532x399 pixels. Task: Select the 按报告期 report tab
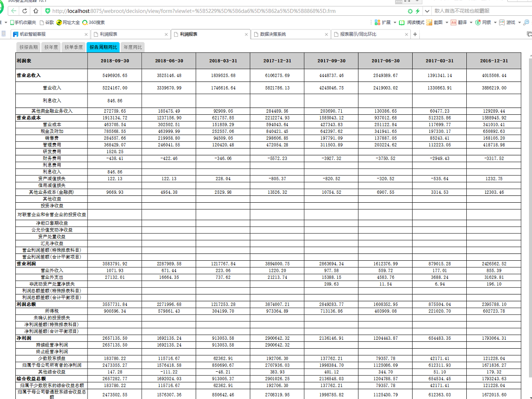coord(29,47)
